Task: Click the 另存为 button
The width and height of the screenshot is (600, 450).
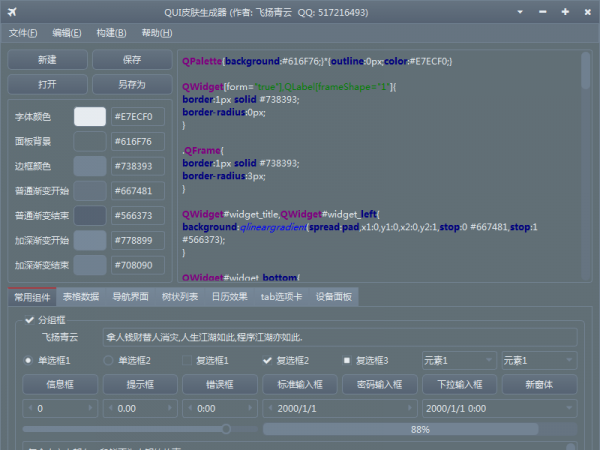Action: pos(132,85)
